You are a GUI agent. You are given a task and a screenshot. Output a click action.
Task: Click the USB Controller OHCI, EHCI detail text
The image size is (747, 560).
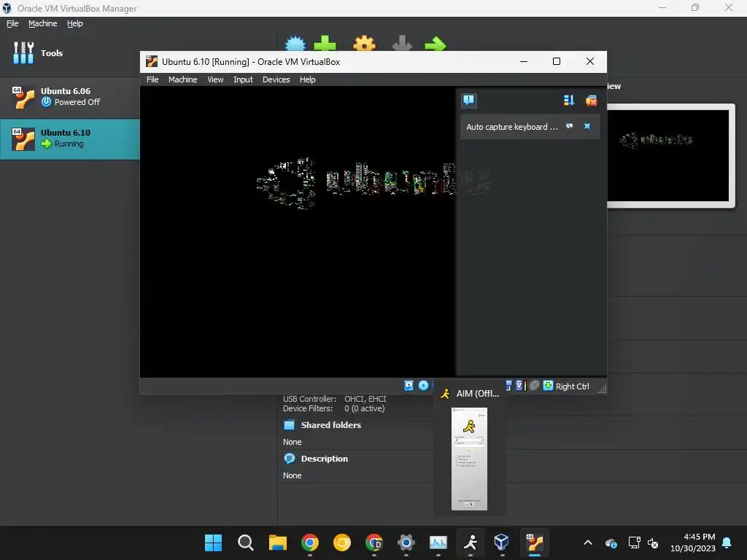coord(334,399)
